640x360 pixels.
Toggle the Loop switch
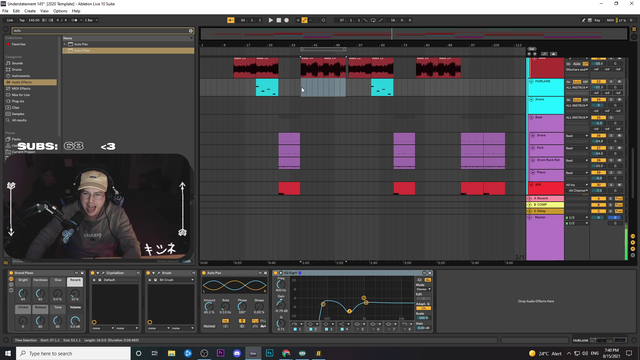click(x=373, y=20)
